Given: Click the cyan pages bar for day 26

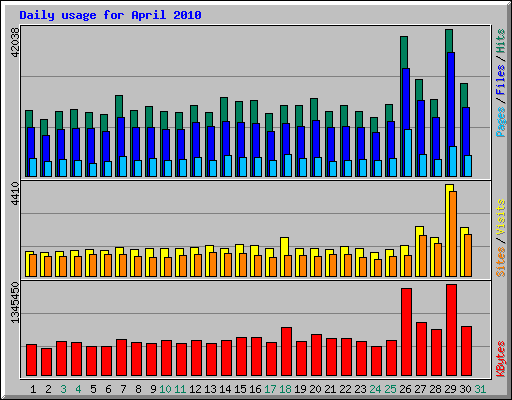Looking at the screenshot, I should [x=408, y=153].
